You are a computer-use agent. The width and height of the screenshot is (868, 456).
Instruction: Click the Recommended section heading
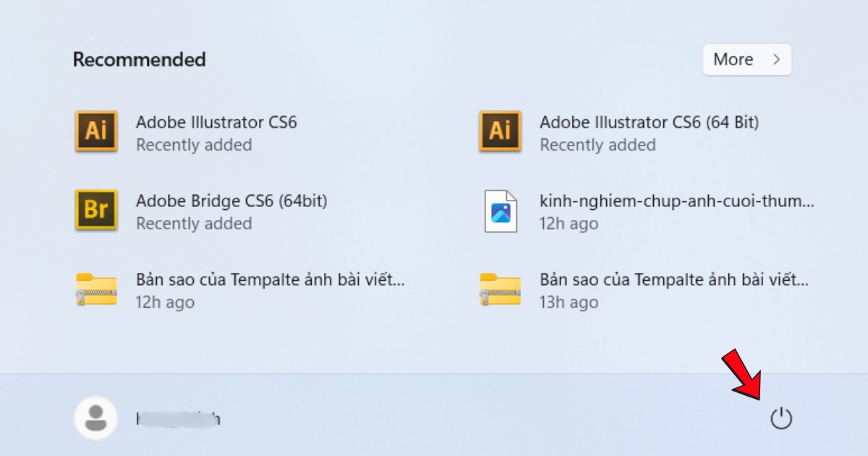pos(138,59)
